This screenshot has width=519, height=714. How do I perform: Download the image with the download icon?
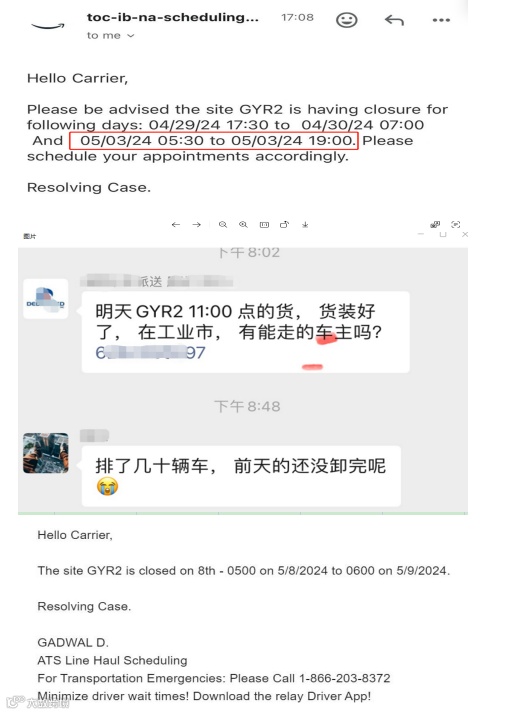[x=305, y=224]
